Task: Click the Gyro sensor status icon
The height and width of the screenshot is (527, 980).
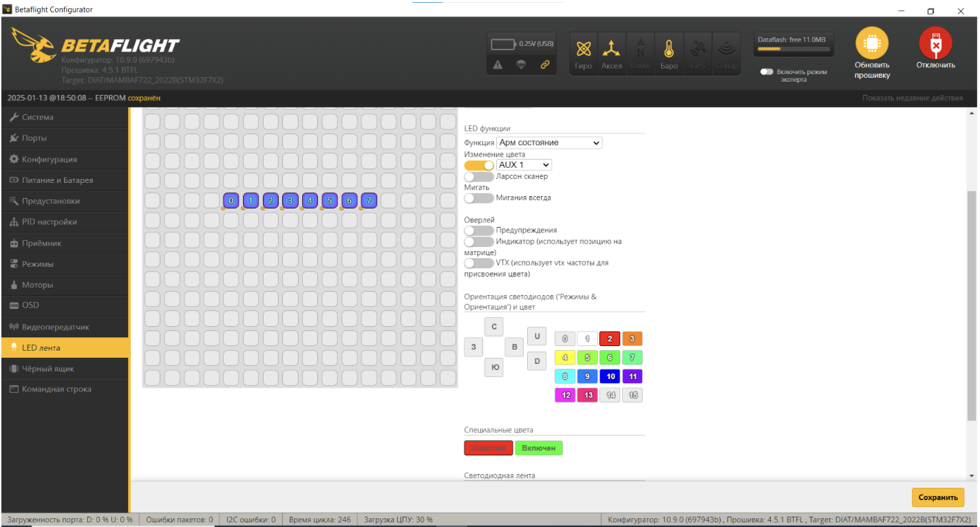Action: click(583, 50)
